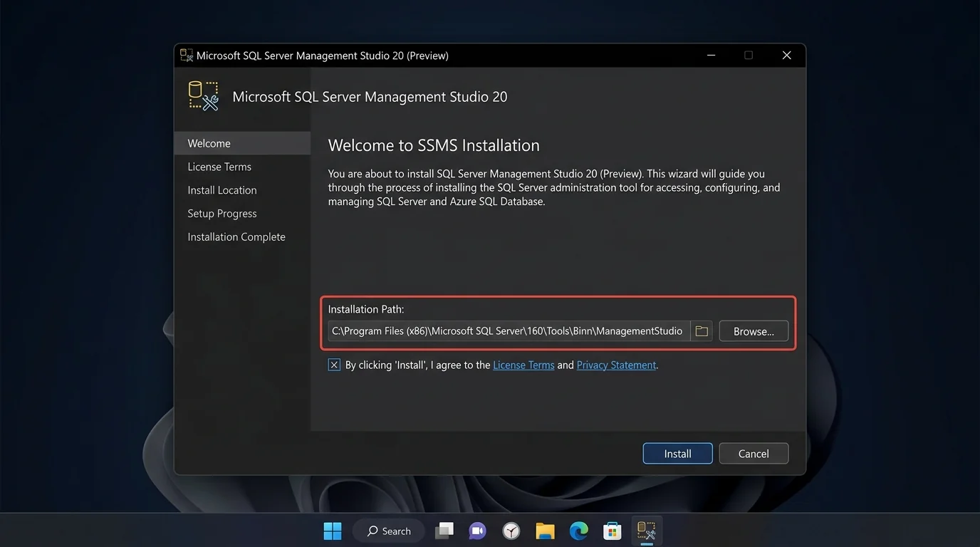The width and height of the screenshot is (980, 547).
Task: Select the Welcome step in sidebar
Action: pos(242,143)
